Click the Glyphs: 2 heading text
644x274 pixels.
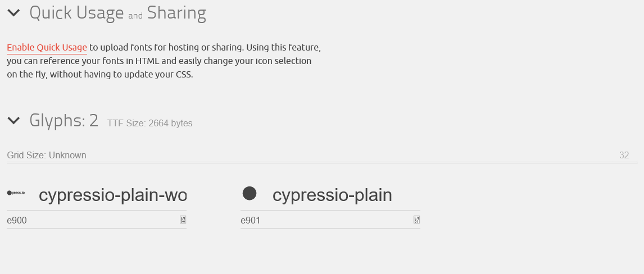coord(64,120)
